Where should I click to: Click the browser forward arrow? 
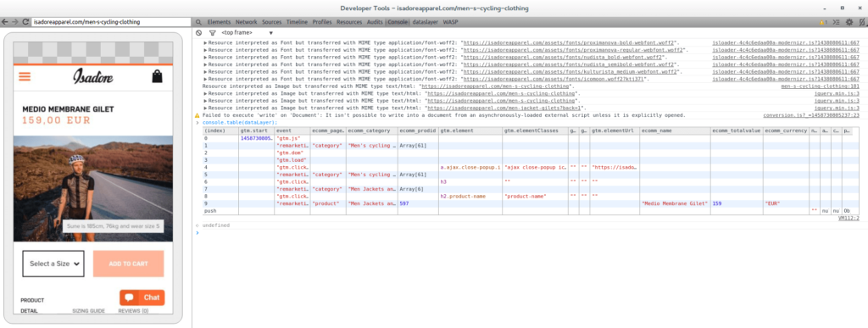[x=15, y=22]
